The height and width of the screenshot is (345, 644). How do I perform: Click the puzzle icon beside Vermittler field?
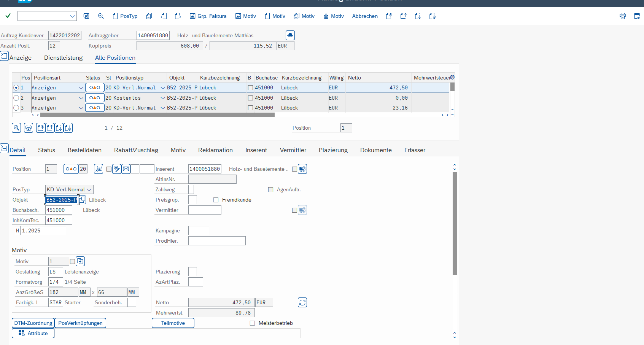[302, 210]
